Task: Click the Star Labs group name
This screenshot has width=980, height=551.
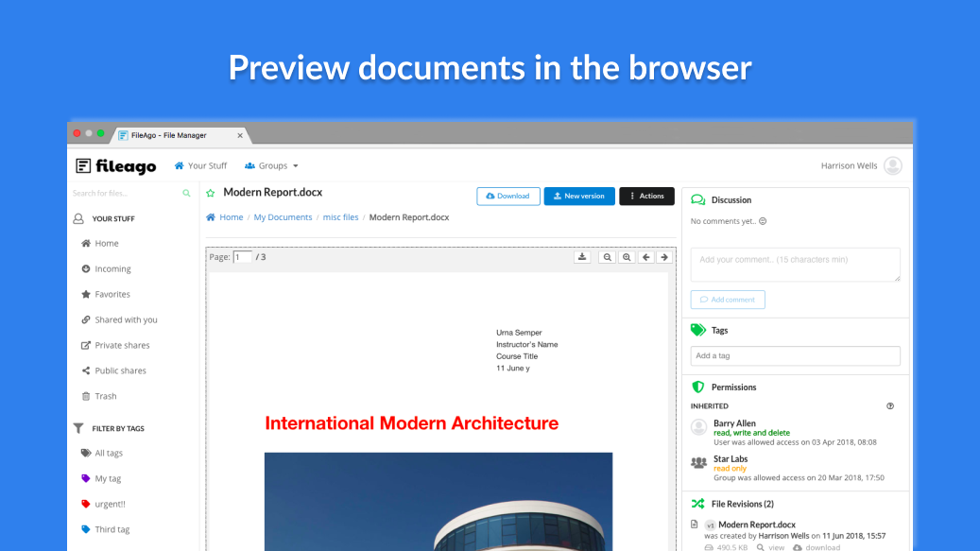Action: click(731, 458)
